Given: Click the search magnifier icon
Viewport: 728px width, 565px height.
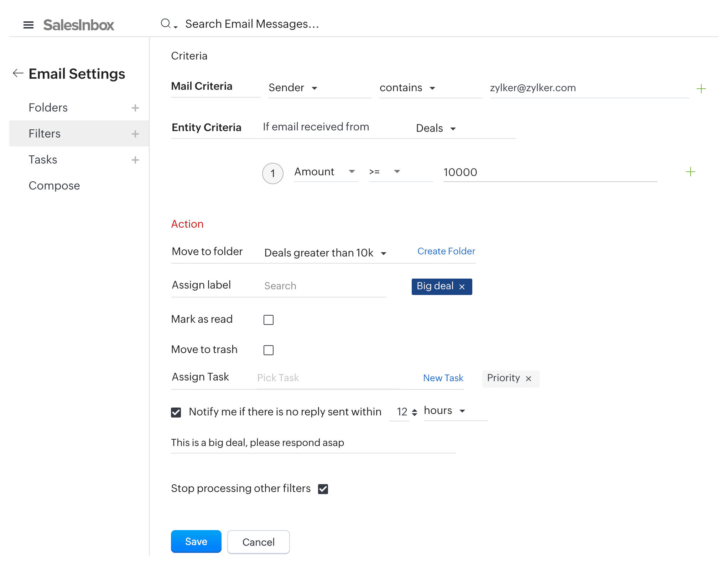Looking at the screenshot, I should 166,24.
